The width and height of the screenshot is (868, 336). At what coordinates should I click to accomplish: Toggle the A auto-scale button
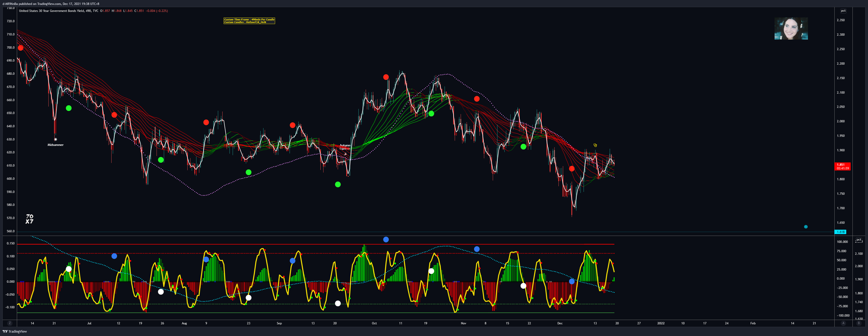pos(843,323)
